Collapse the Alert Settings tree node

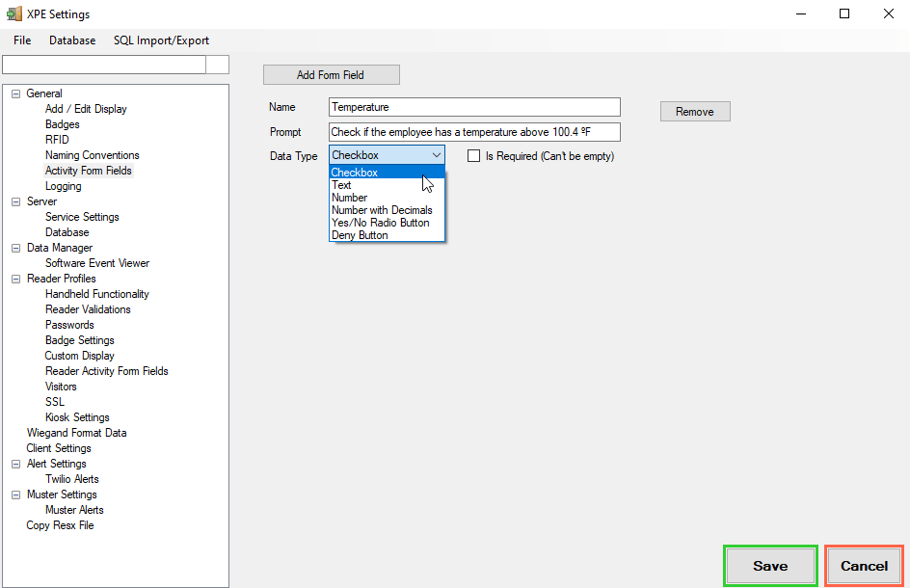[15, 464]
